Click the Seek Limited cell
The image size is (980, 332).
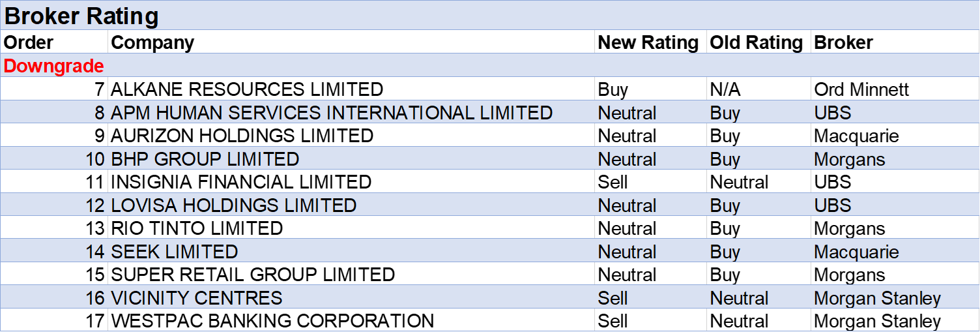[175, 252]
